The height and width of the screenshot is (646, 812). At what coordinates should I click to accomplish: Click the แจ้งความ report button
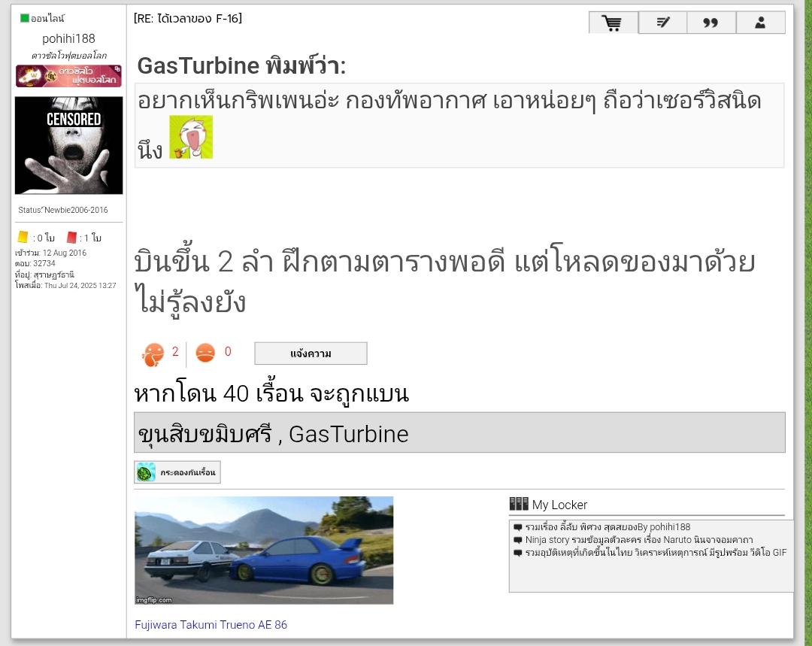311,353
